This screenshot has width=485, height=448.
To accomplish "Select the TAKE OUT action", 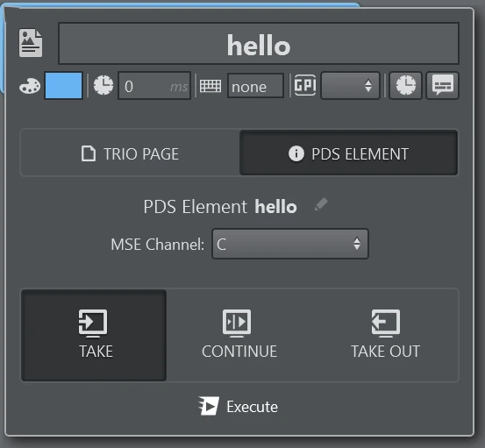I will pyautogui.click(x=385, y=336).
